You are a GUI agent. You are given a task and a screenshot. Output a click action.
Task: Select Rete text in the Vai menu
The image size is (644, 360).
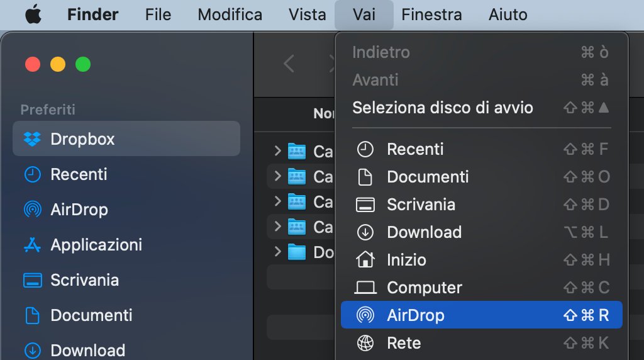[x=404, y=343]
